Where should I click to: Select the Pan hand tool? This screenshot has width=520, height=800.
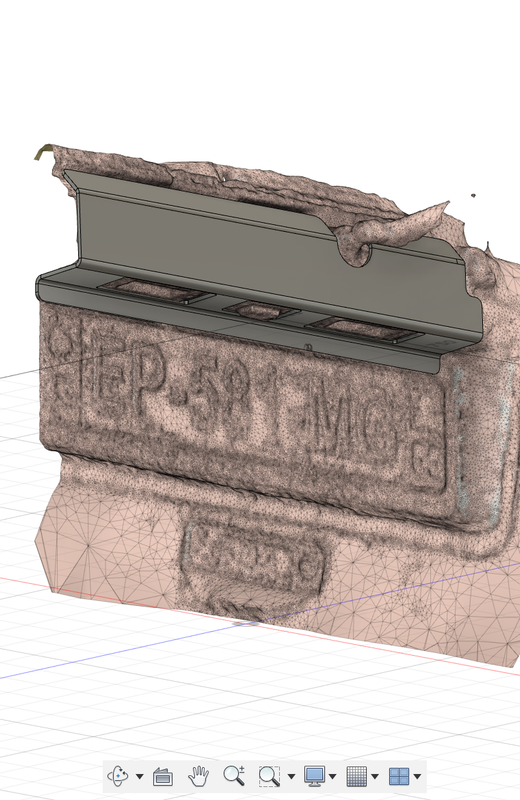(x=198, y=776)
